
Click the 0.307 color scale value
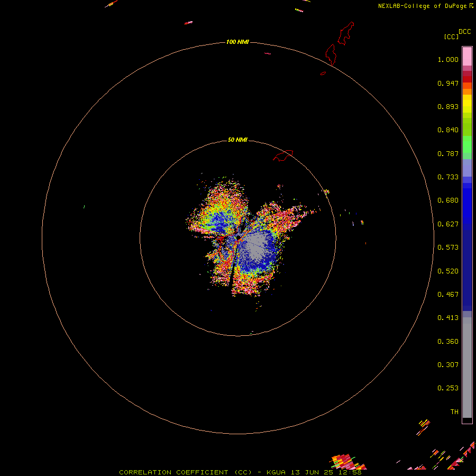[x=448, y=365]
